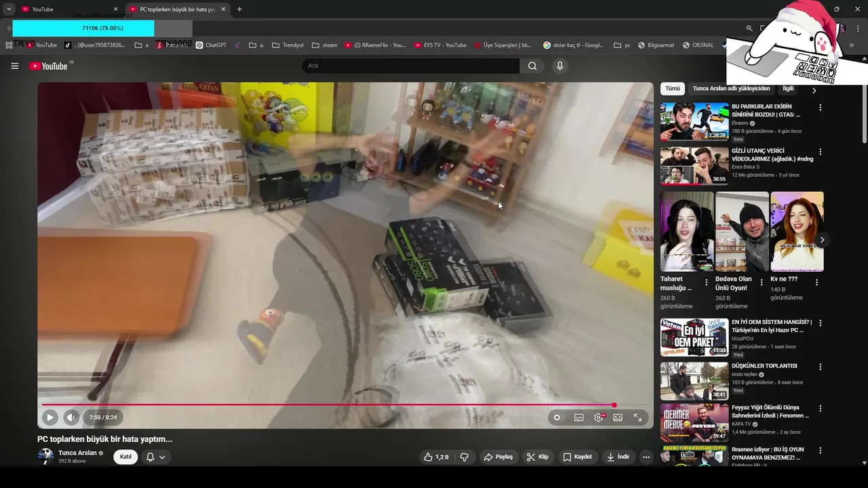Open the Bilgisarmal bookmark

pos(656,45)
